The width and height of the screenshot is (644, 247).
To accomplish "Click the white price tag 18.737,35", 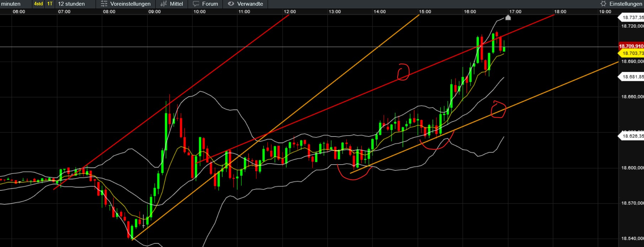I will (x=632, y=17).
